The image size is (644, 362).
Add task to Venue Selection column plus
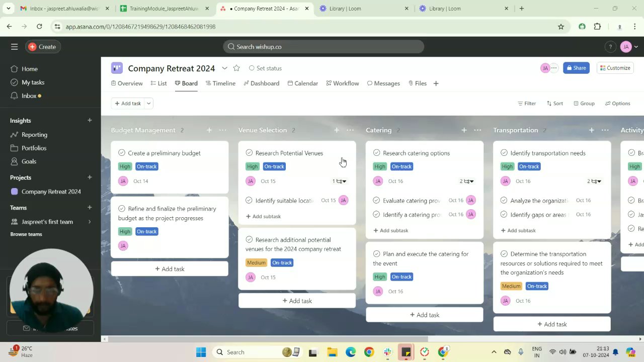pyautogui.click(x=337, y=130)
